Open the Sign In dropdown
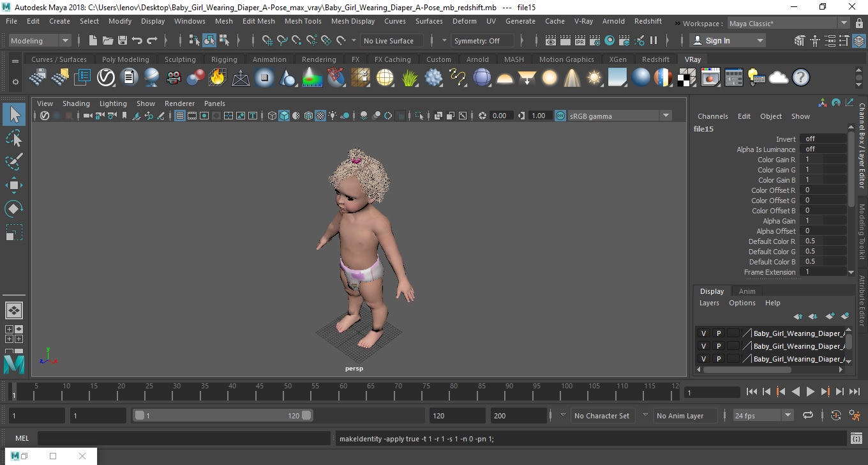868x465 pixels. point(728,40)
